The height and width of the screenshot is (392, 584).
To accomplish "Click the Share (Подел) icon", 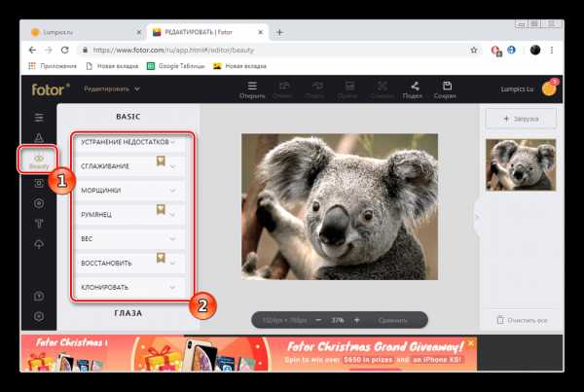I will 414,89.
